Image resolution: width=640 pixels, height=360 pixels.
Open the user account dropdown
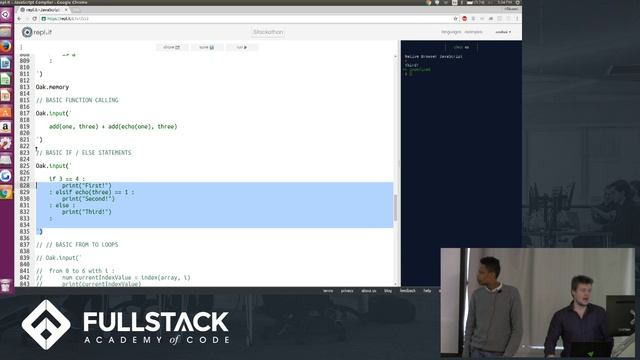(503, 32)
